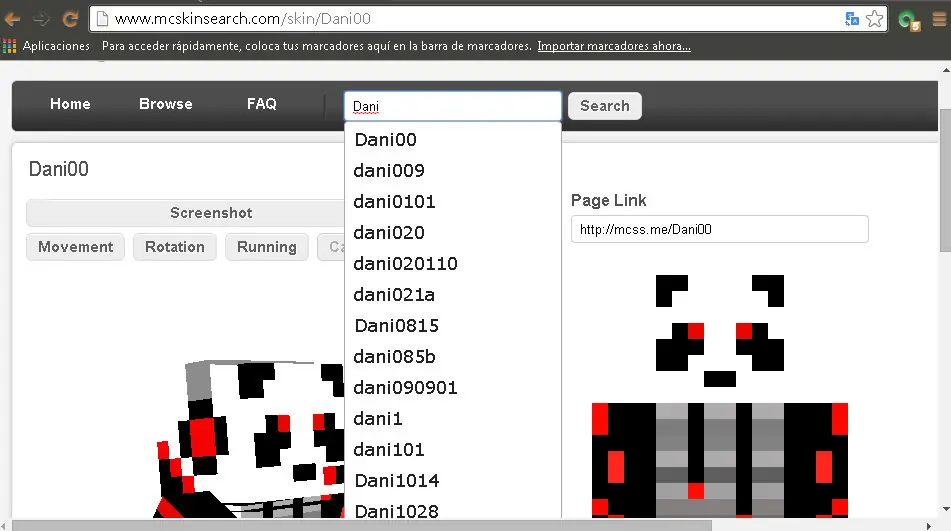The width and height of the screenshot is (951, 531).
Task: Pick Dani0815 from the autocomplete list
Action: (x=452, y=326)
